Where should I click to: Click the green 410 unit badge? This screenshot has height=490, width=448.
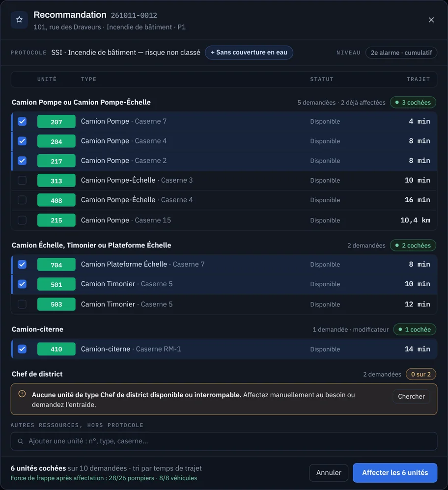pos(56,349)
